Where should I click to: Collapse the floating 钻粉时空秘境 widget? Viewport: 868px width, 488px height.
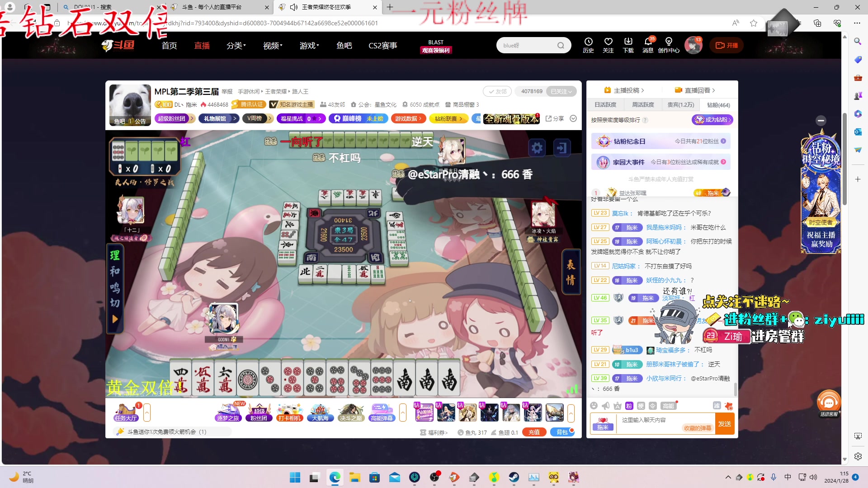(821, 120)
